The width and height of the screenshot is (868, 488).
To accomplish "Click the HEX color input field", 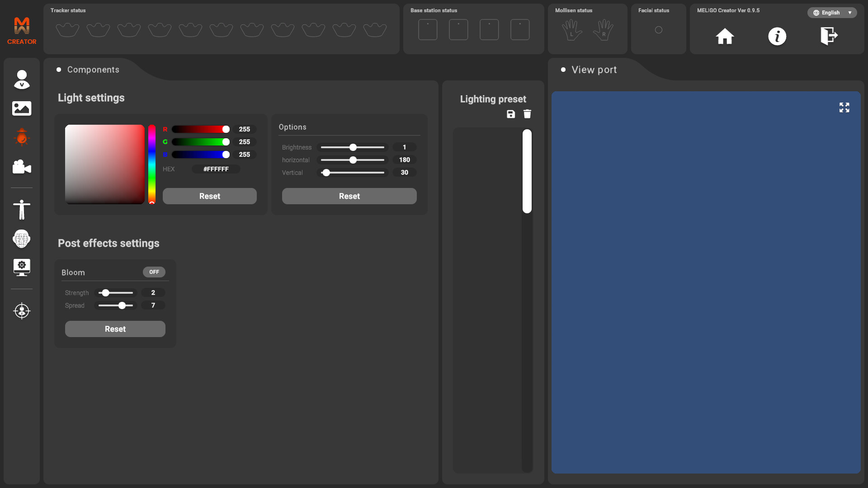I will 216,169.
